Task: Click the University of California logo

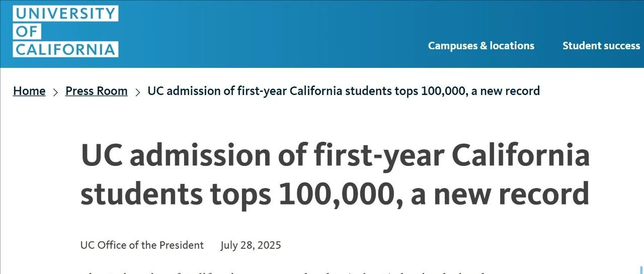Action: pyautogui.click(x=65, y=31)
